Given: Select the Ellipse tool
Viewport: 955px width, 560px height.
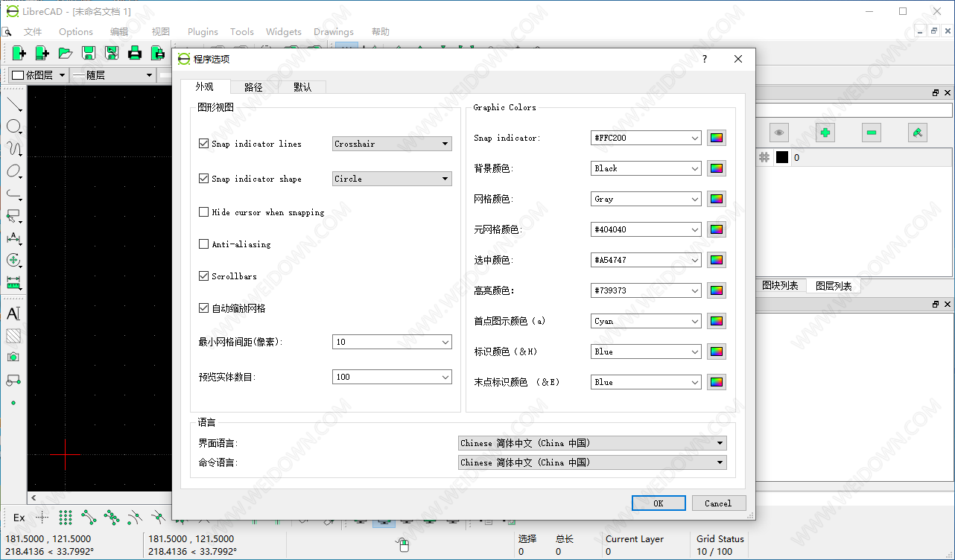Looking at the screenshot, I should click(x=13, y=171).
